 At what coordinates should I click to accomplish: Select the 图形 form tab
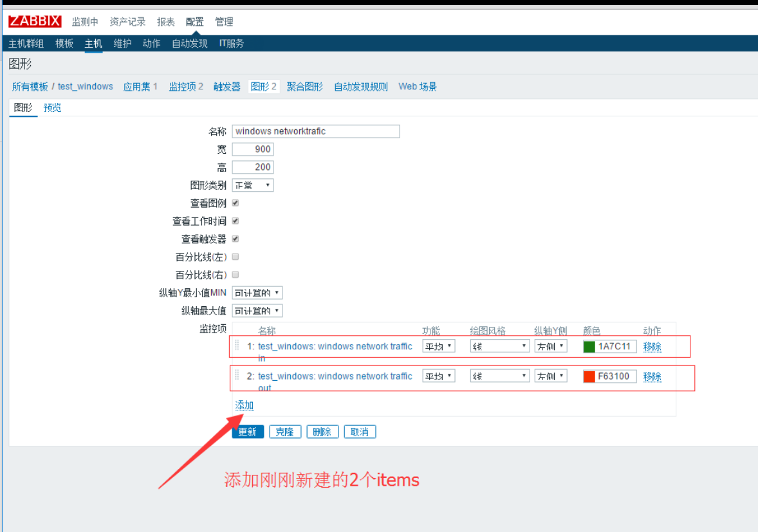click(x=23, y=108)
